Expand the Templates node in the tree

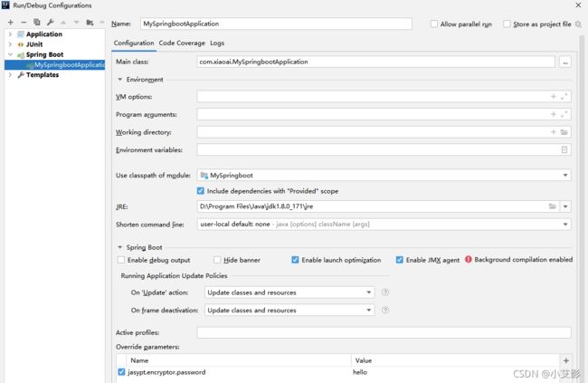click(10, 75)
